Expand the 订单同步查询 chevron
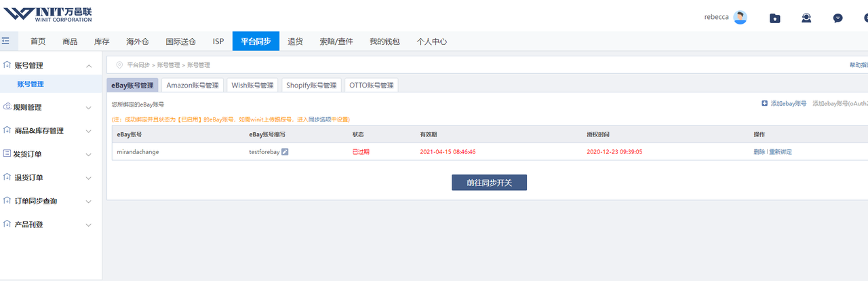 pyautogui.click(x=89, y=202)
